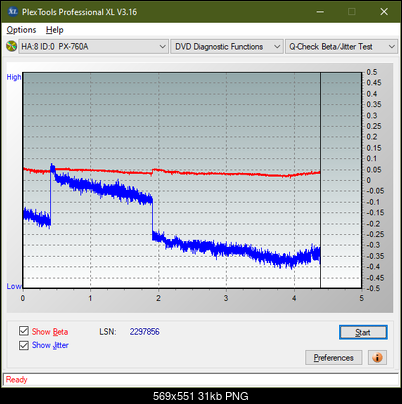Click the blue Show Jitter label
This screenshot has width=402, height=404.
coord(50,345)
